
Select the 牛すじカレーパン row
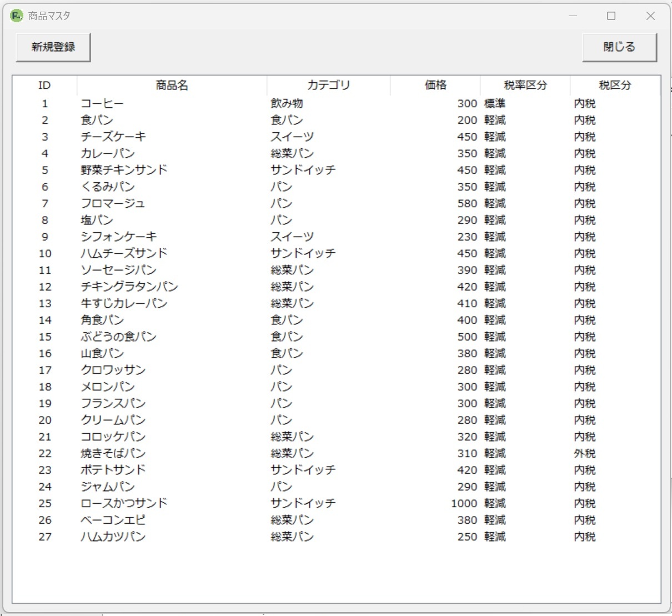coord(124,304)
